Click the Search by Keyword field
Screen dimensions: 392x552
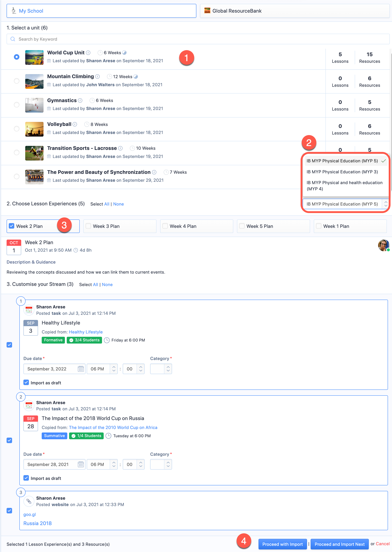[x=198, y=39]
